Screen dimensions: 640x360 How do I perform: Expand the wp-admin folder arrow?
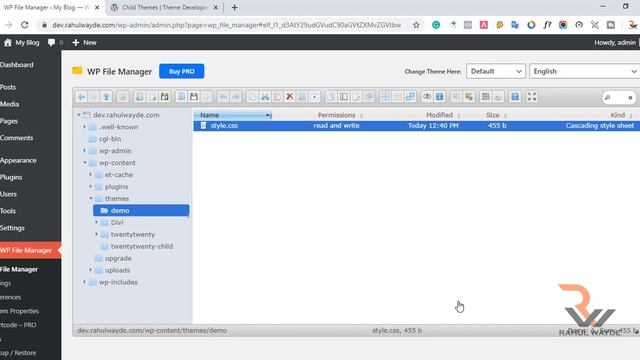click(x=85, y=151)
